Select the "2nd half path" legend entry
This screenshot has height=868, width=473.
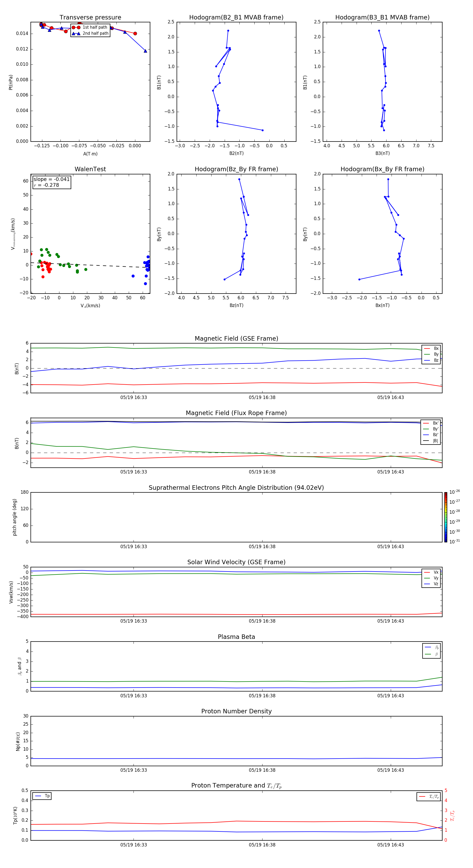(x=90, y=33)
